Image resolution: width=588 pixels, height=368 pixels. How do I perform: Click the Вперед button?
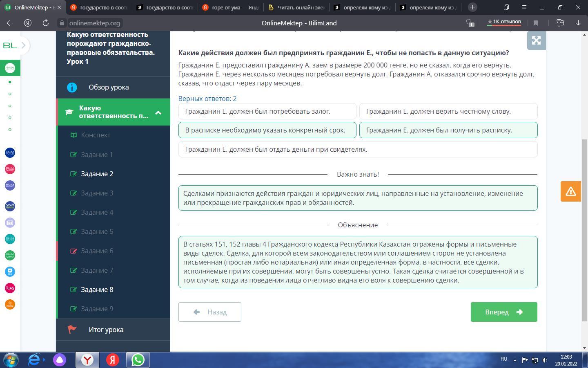pyautogui.click(x=503, y=312)
